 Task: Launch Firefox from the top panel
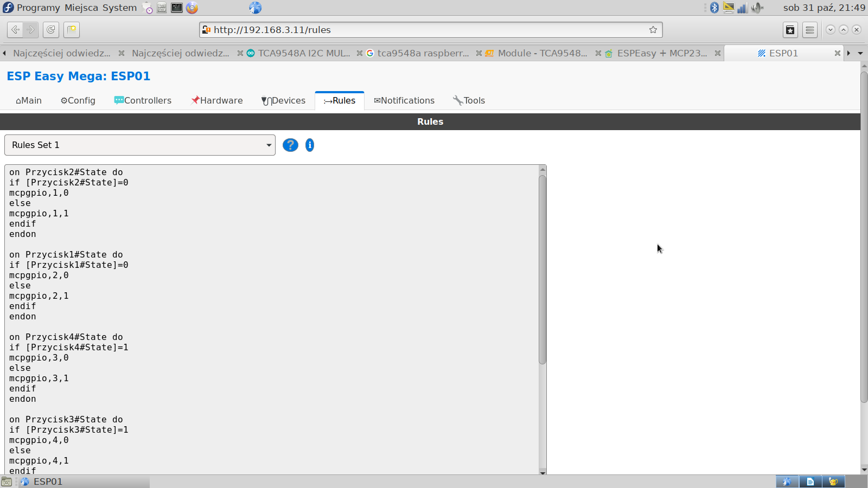pyautogui.click(x=192, y=8)
